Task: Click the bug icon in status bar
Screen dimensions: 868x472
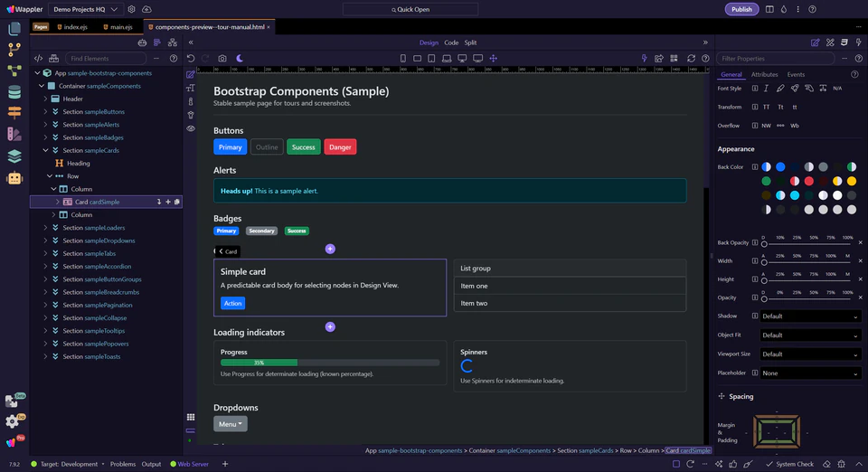Action: (x=842, y=464)
